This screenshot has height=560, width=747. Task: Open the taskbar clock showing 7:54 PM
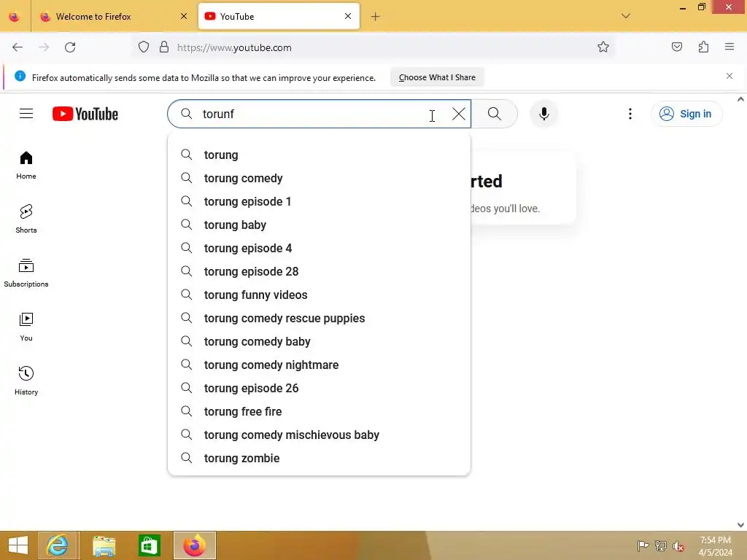coord(715,546)
